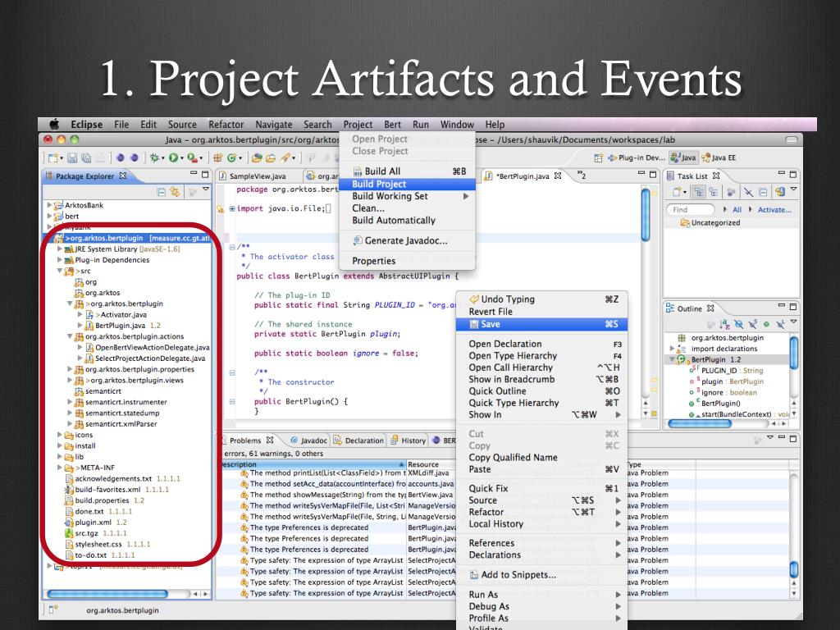Click the Open Type icon in toolbar
Image resolution: width=840 pixels, height=630 pixels.
coord(257,158)
